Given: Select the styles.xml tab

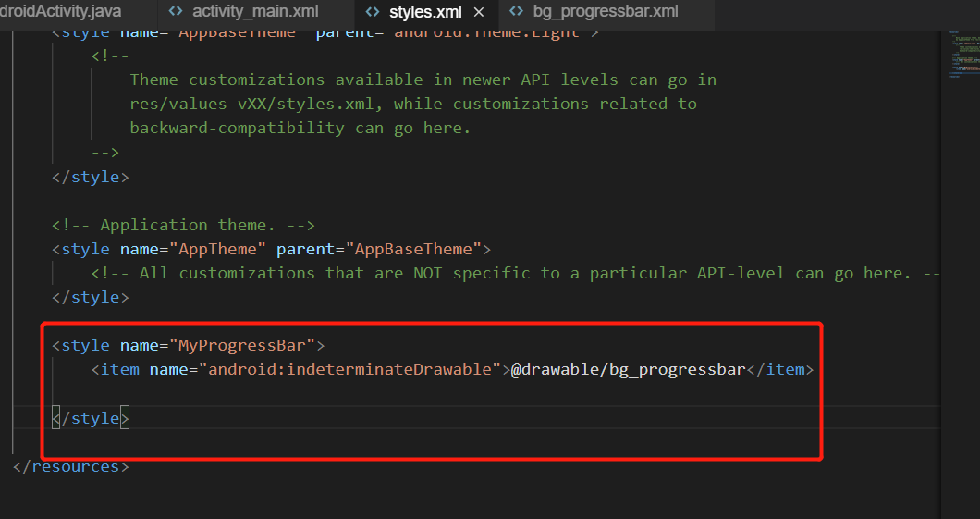Looking at the screenshot, I should (425, 12).
